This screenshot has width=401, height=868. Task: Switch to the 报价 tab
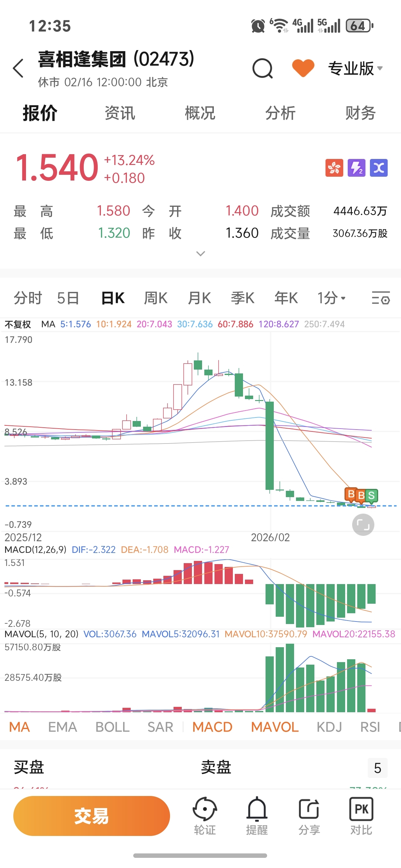(x=40, y=113)
